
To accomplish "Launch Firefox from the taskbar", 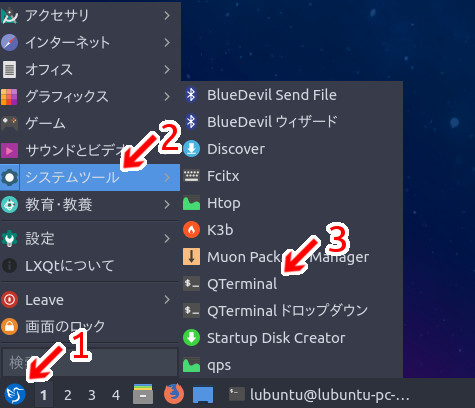I will pos(174,394).
